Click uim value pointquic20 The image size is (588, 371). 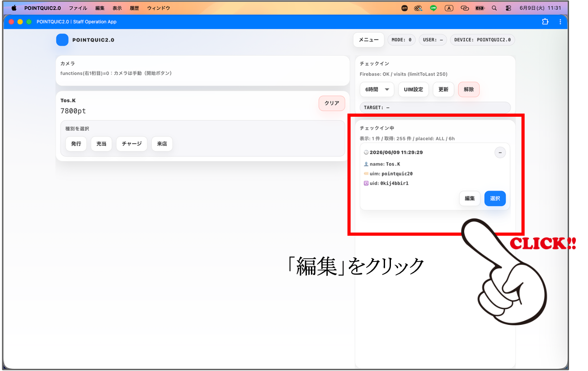tap(397, 174)
